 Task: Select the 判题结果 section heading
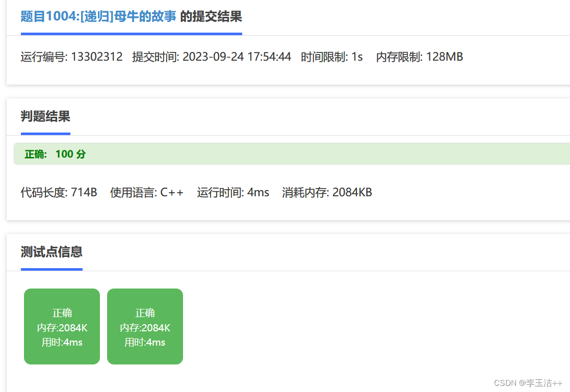[45, 116]
